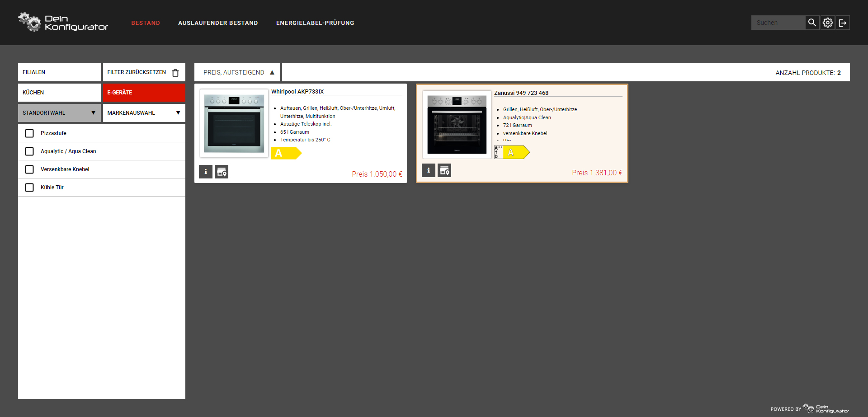Open info icon for Whirlpool AKP733IX
Screen dimensions: 868x417
click(x=206, y=172)
